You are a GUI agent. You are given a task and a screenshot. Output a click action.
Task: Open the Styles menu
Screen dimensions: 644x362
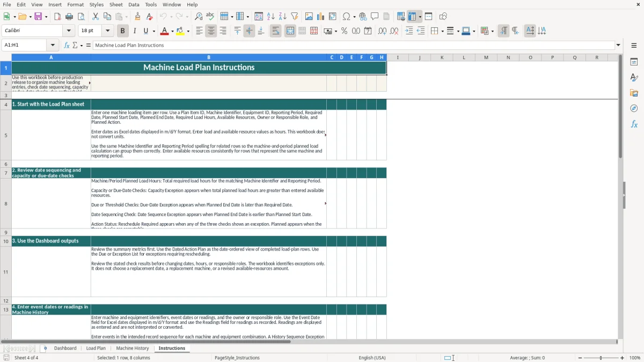click(x=97, y=4)
